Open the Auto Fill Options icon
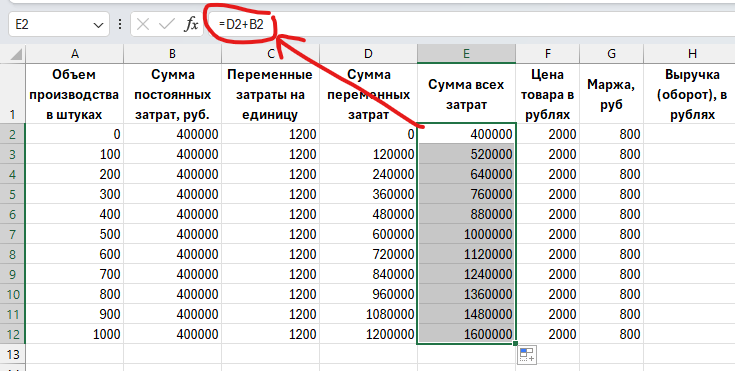 [x=527, y=355]
